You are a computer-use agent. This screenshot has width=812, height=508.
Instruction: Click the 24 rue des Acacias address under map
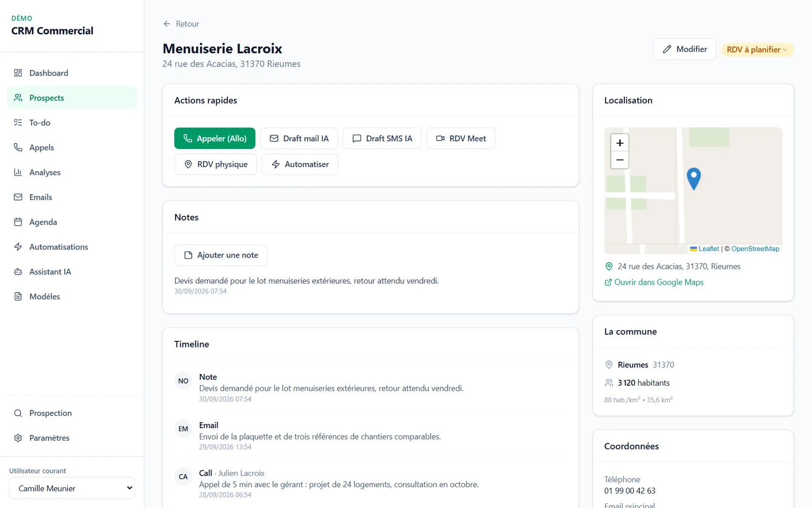coord(679,266)
